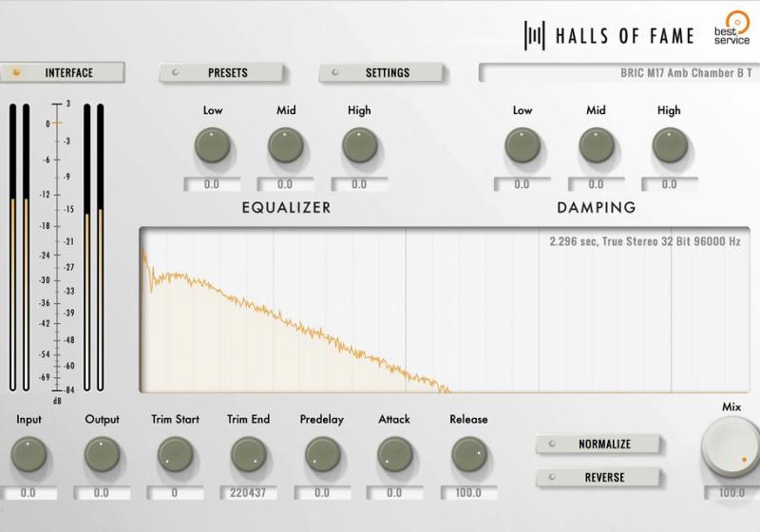The height and width of the screenshot is (532, 760).
Task: Click the Output gain knob
Action: pyautogui.click(x=102, y=454)
